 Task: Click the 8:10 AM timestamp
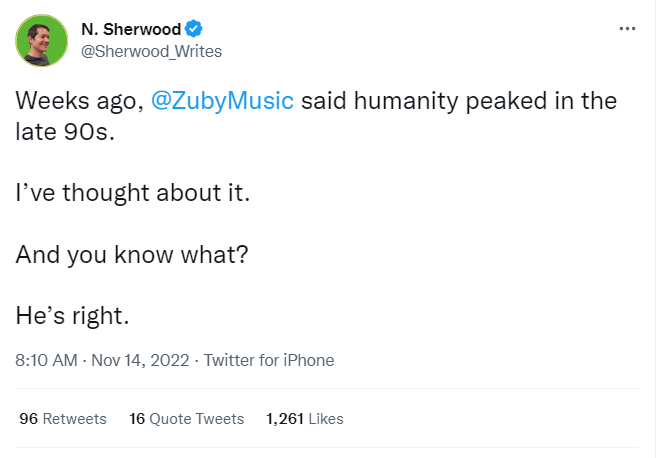[x=46, y=360]
